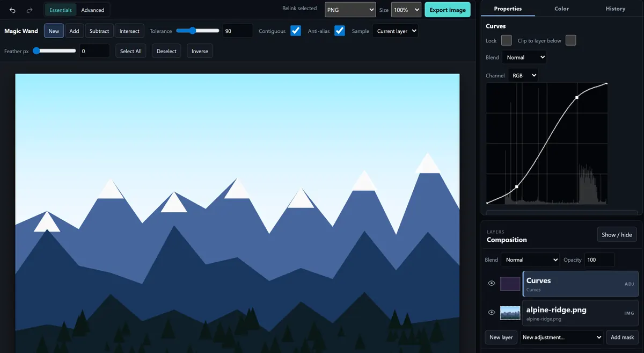Click the Feather px slider
The image size is (644, 353).
[x=55, y=51]
